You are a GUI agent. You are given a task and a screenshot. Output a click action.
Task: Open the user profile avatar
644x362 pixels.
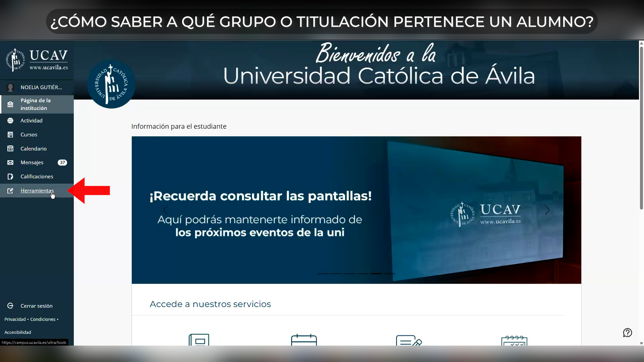point(10,87)
